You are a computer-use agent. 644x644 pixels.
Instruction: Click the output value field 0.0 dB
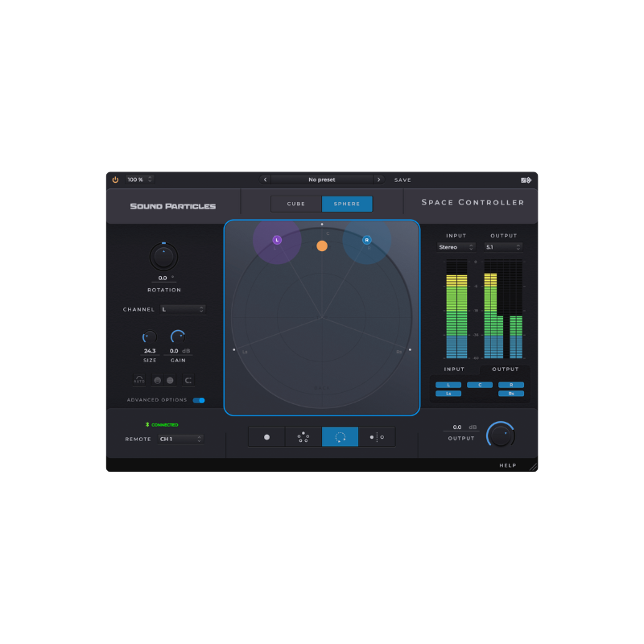[460, 427]
